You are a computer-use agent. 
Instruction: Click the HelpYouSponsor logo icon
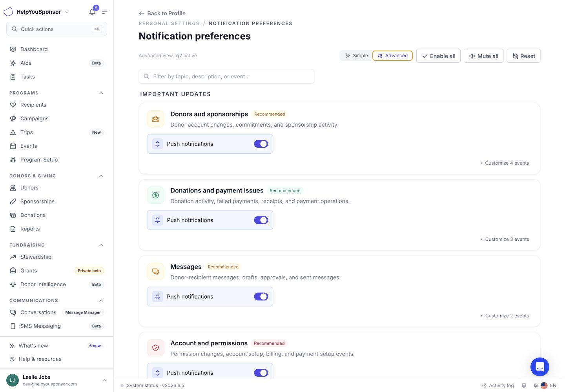pos(8,12)
